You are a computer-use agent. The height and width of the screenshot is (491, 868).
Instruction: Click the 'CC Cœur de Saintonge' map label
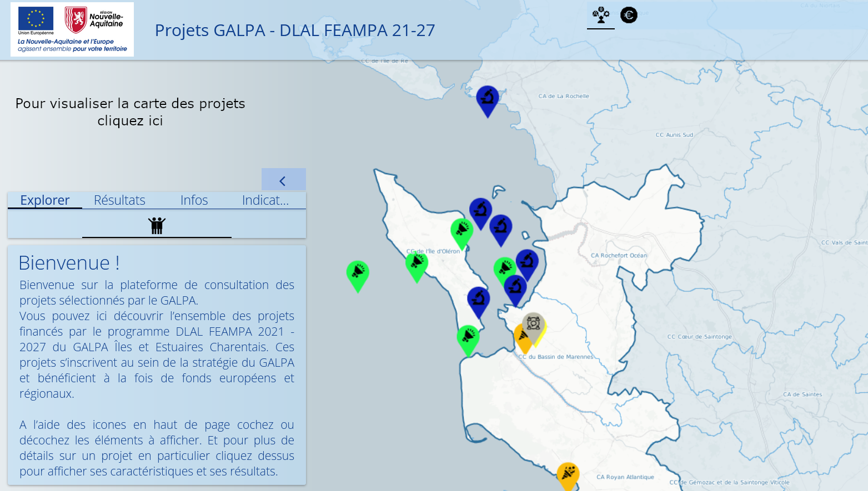tap(700, 337)
